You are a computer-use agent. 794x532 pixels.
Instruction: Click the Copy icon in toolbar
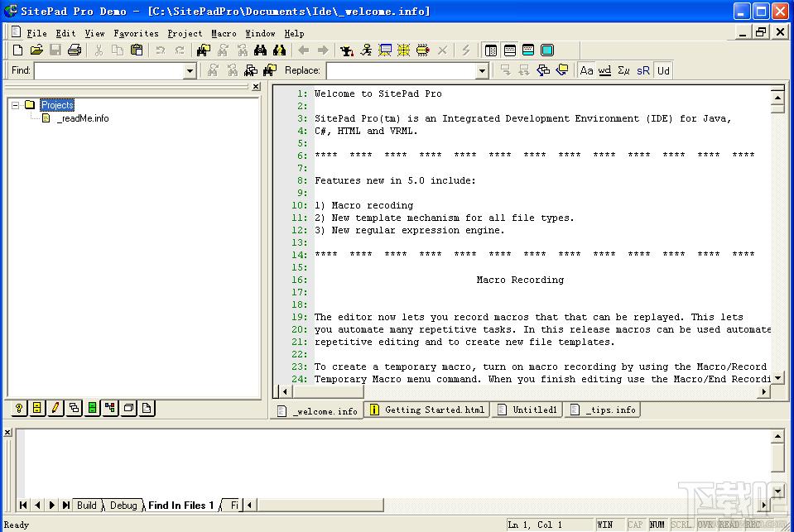[118, 50]
